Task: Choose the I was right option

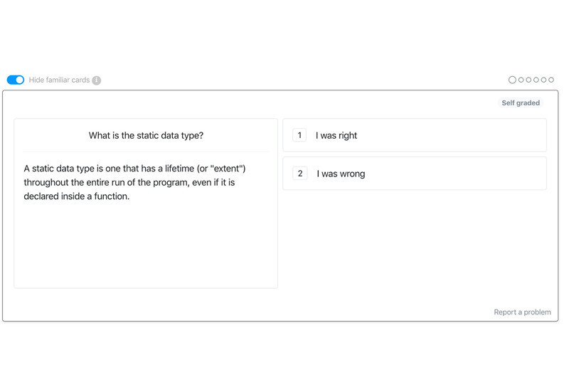Action: pos(415,135)
